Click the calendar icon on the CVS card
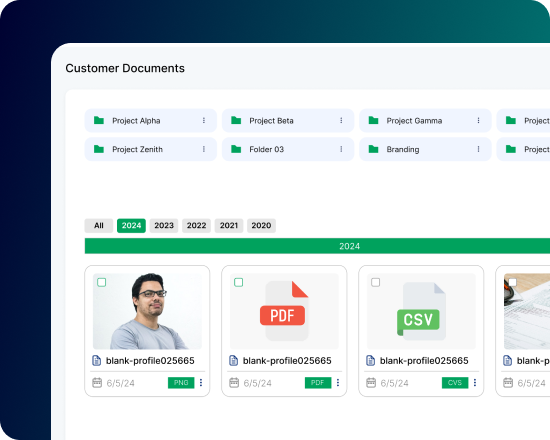Image resolution: width=550 pixels, height=440 pixels. point(371,382)
